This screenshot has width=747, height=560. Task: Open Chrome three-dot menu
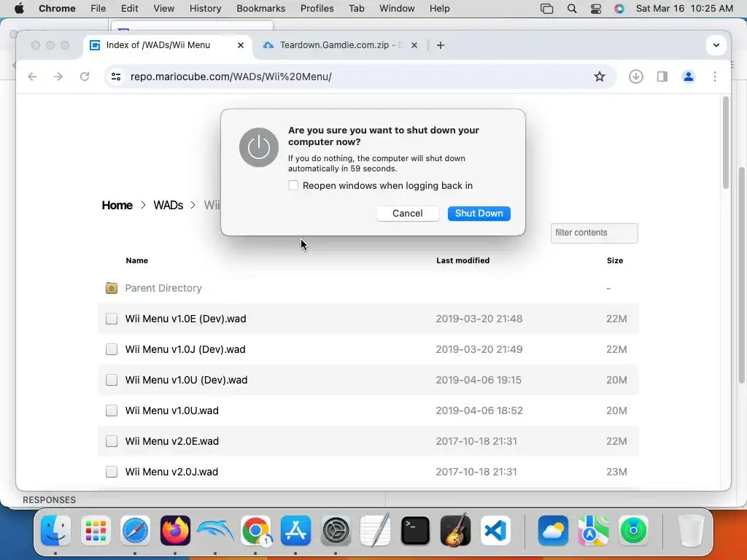[x=715, y=77]
